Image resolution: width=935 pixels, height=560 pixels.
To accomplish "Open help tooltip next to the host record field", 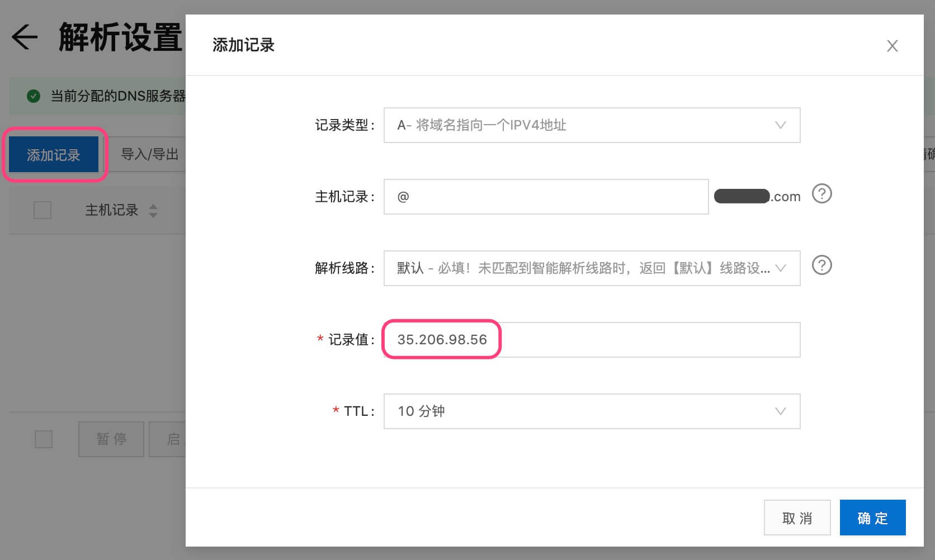I will (821, 194).
